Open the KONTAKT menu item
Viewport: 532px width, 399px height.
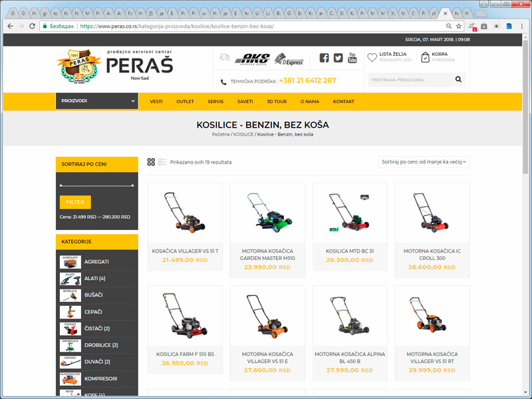(x=343, y=102)
